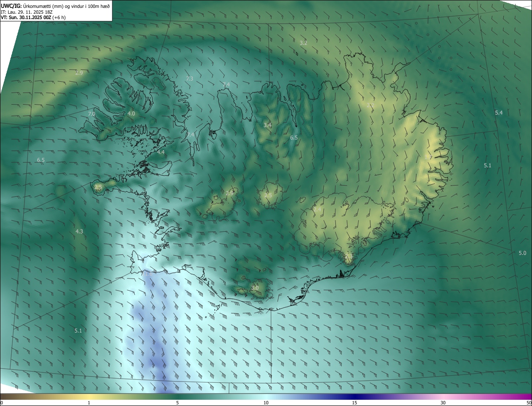Click colorbar tick label 5

point(177,403)
